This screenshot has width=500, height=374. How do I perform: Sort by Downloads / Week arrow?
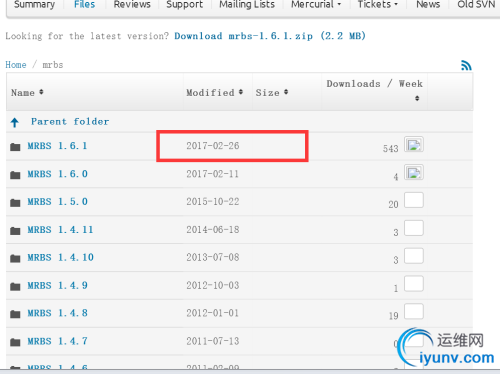click(417, 98)
